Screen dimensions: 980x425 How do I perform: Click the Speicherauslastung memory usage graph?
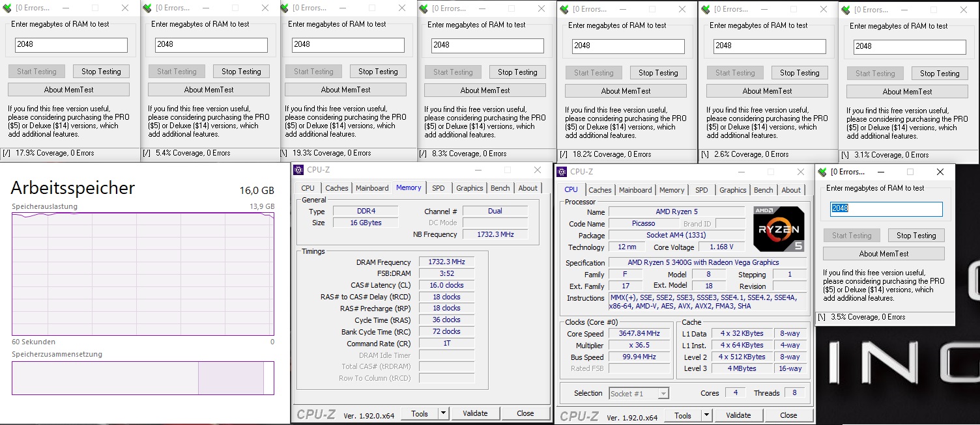click(143, 274)
